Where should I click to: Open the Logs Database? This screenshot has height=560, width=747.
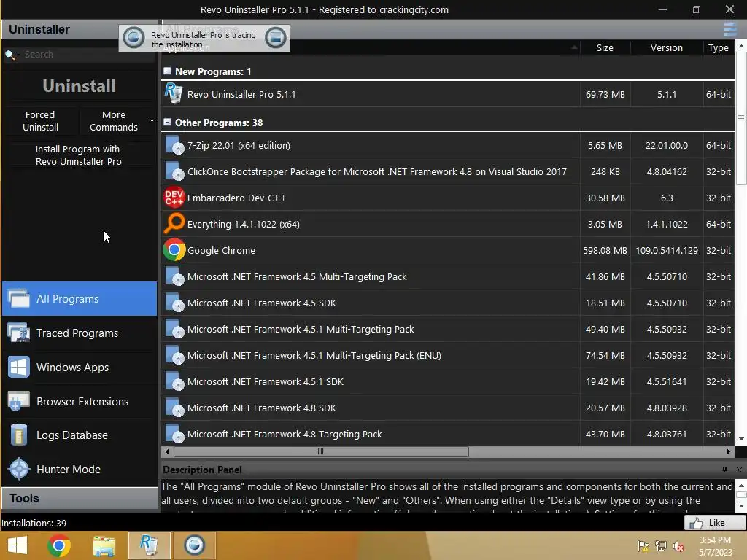80,435
